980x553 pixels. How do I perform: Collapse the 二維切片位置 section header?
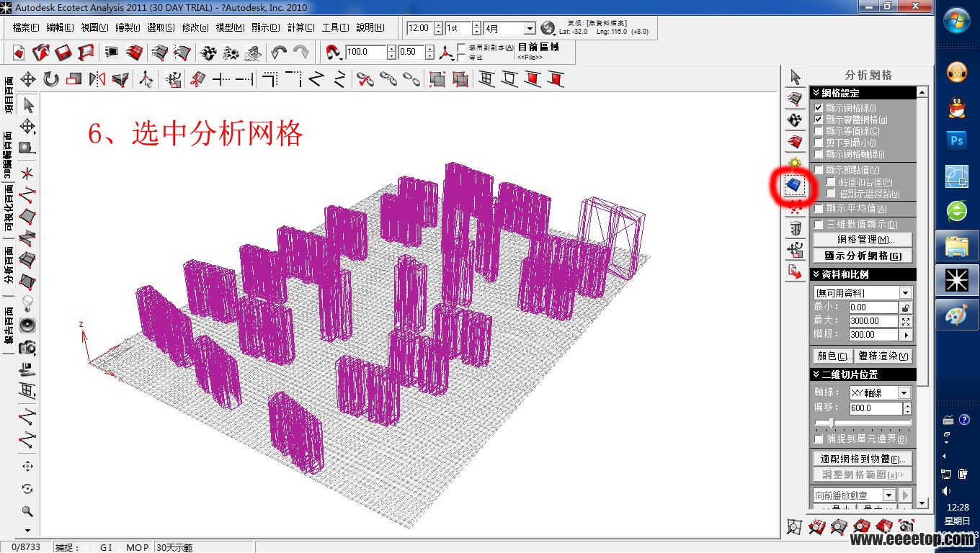863,374
